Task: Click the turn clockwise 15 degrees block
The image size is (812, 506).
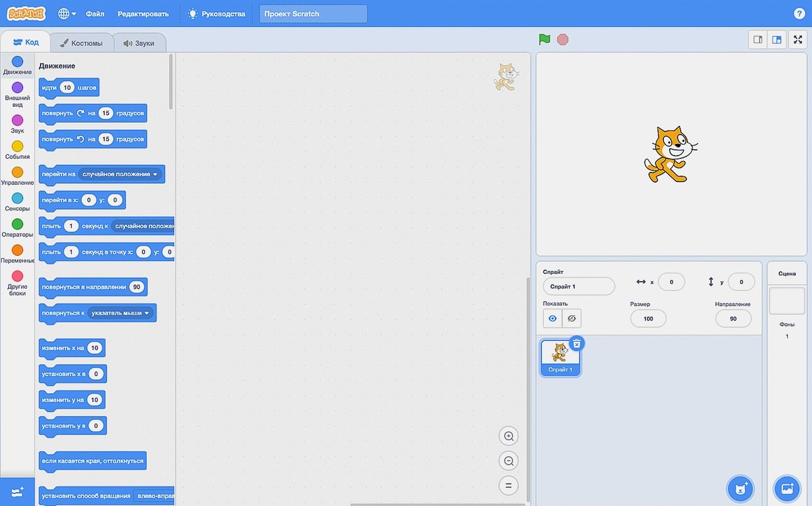Action: [92, 114]
